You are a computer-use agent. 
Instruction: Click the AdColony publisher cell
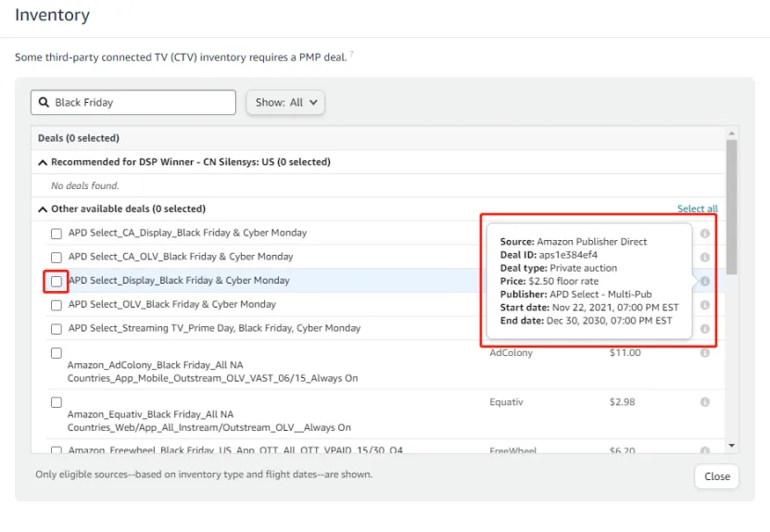point(511,353)
